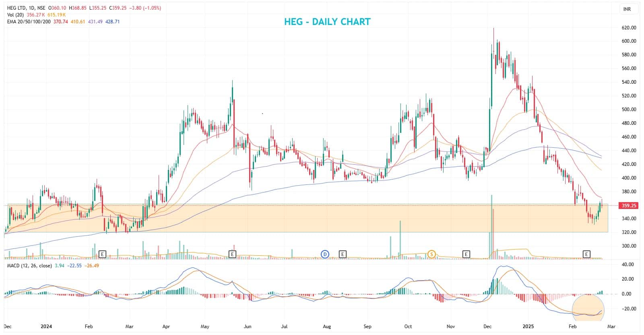Screen dimensions: 644x335
Task: Select the Vol (20) indicator legend
Action: [x=16, y=15]
